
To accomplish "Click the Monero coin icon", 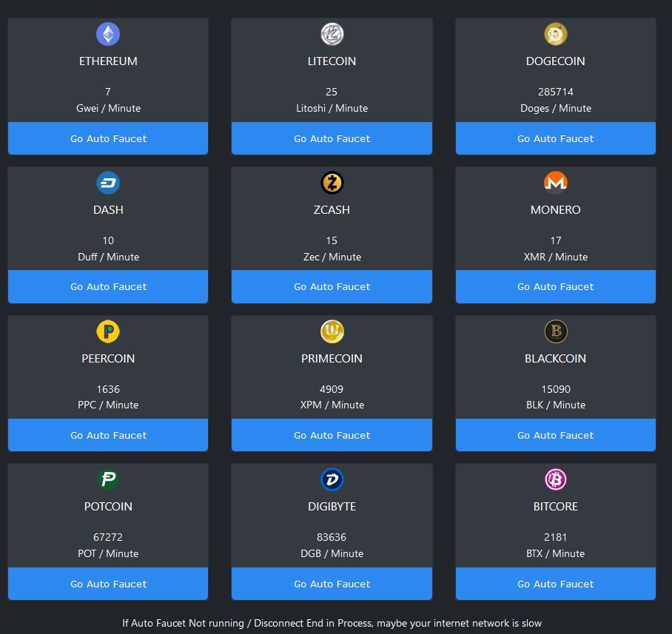I will tap(555, 183).
